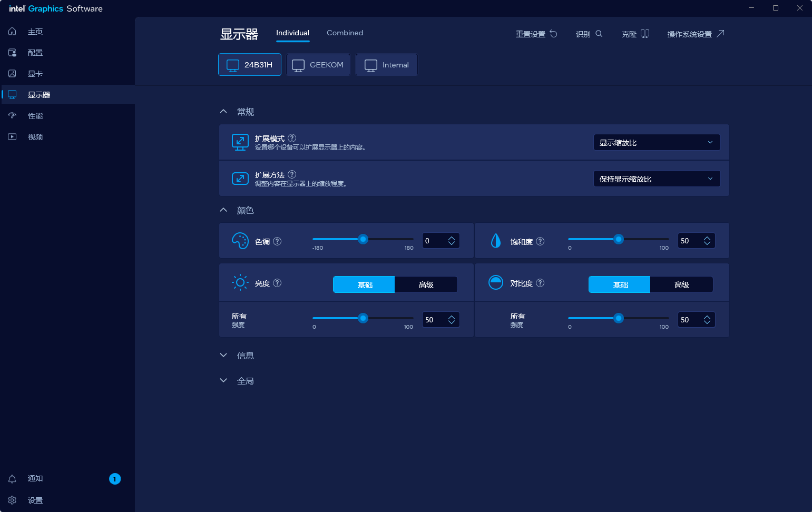Click 重置设置 to reset settings

536,34
